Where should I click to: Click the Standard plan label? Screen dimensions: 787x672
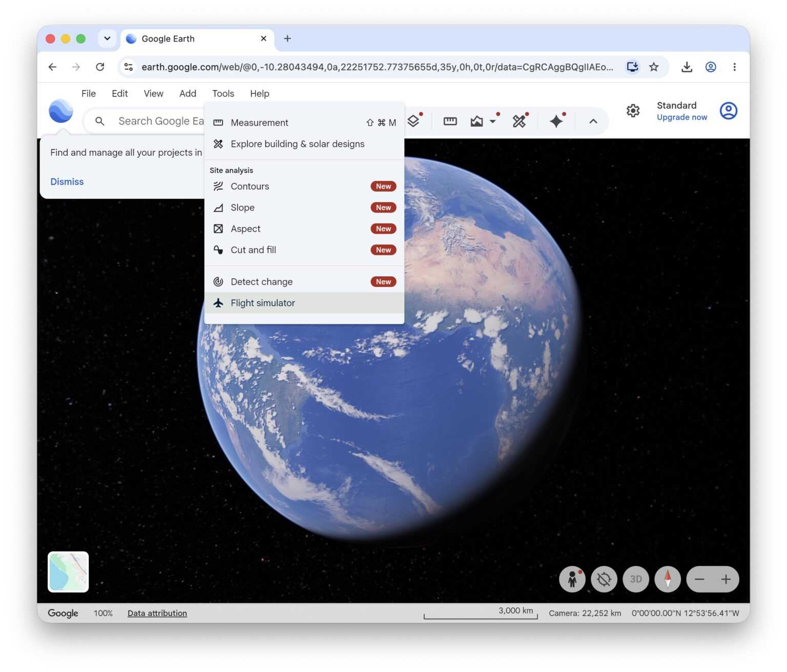pyautogui.click(x=676, y=105)
